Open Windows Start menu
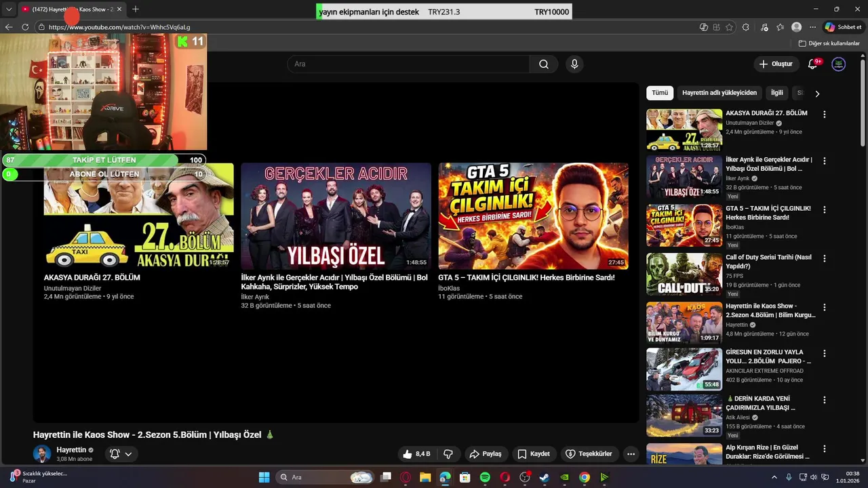 264,477
